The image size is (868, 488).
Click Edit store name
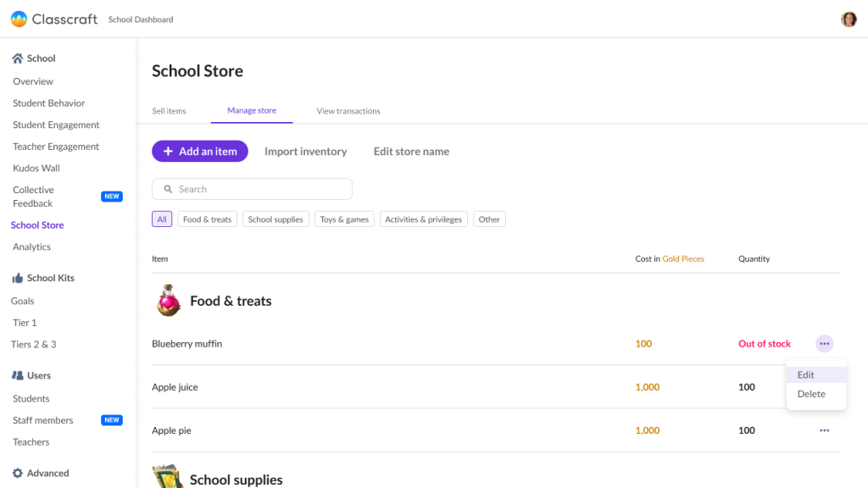[x=411, y=151]
